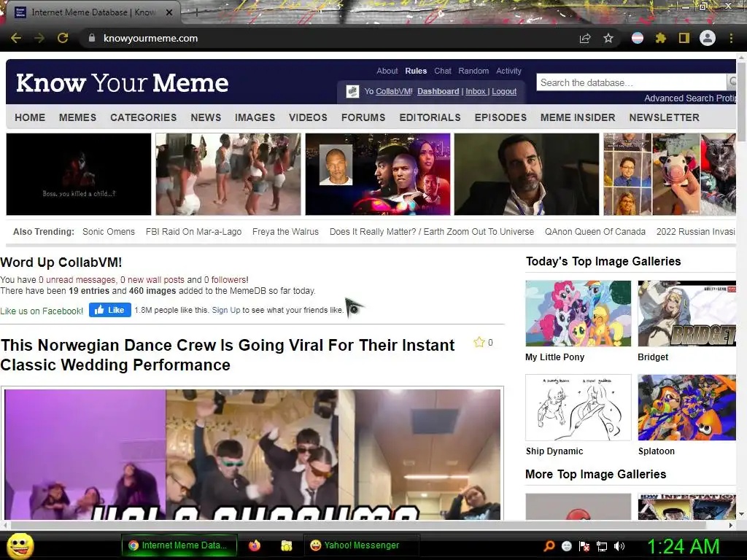
Task: Click the Sign Up link beside Facebook Like
Action: pyautogui.click(x=226, y=310)
